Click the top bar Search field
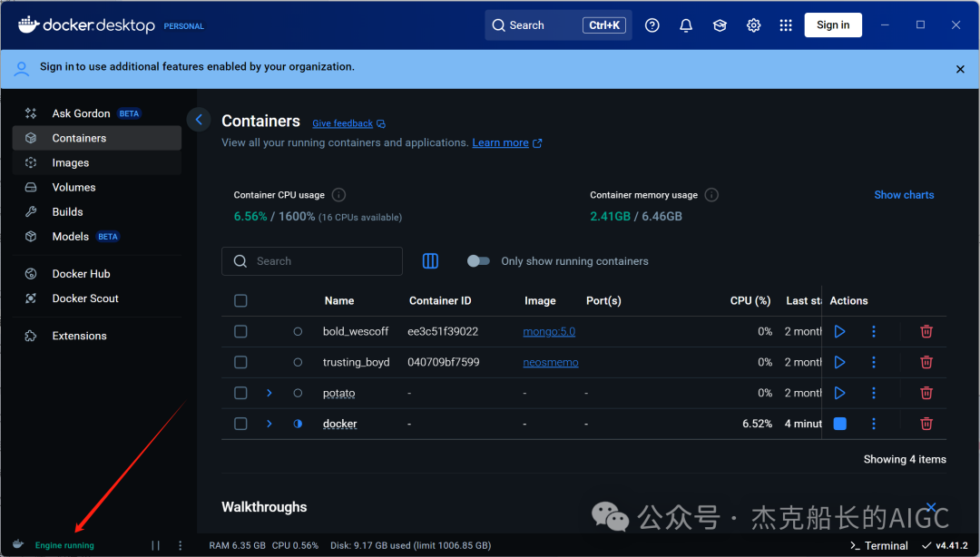 tap(558, 25)
